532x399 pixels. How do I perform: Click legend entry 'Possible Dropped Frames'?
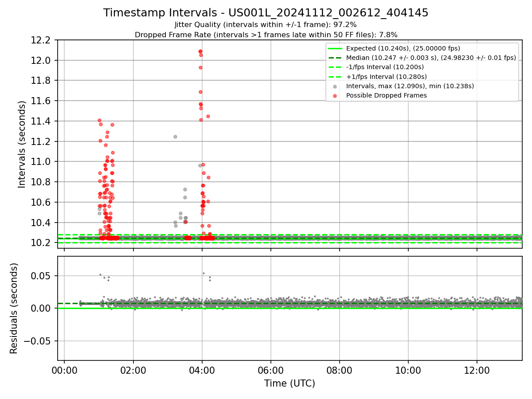[x=386, y=95]
